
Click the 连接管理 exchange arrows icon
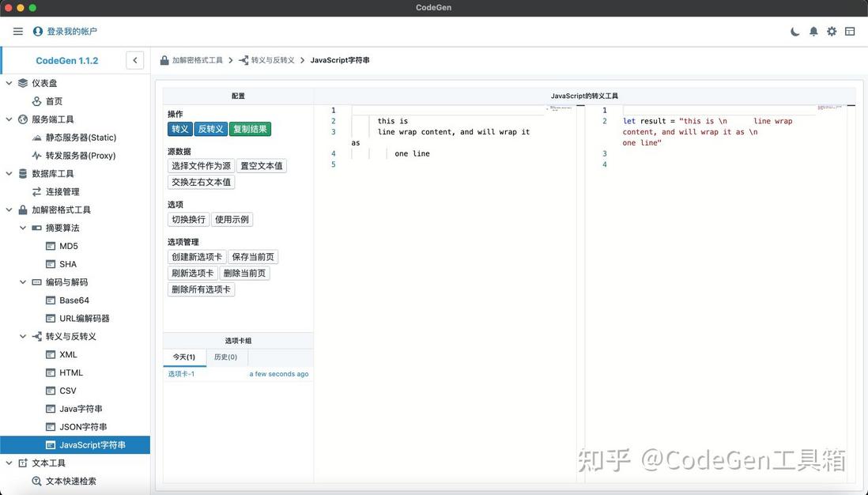(36, 191)
